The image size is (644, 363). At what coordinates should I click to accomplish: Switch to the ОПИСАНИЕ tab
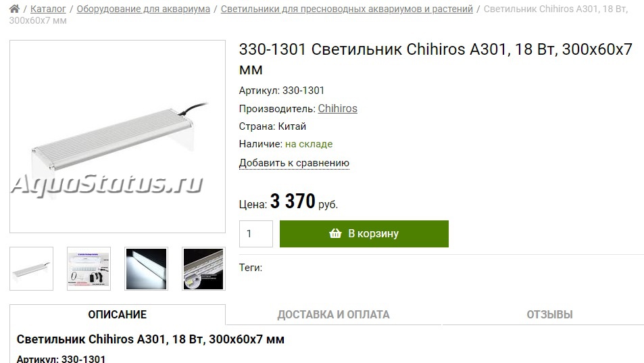(118, 314)
